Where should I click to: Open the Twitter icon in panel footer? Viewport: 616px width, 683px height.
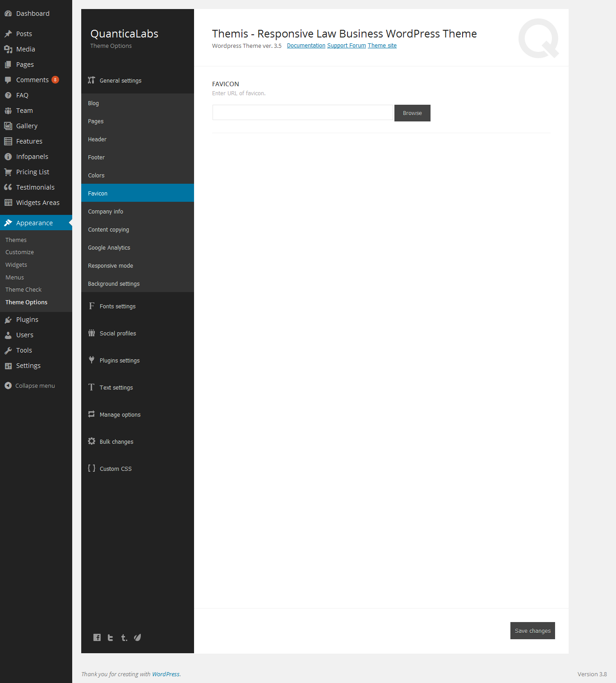click(111, 637)
